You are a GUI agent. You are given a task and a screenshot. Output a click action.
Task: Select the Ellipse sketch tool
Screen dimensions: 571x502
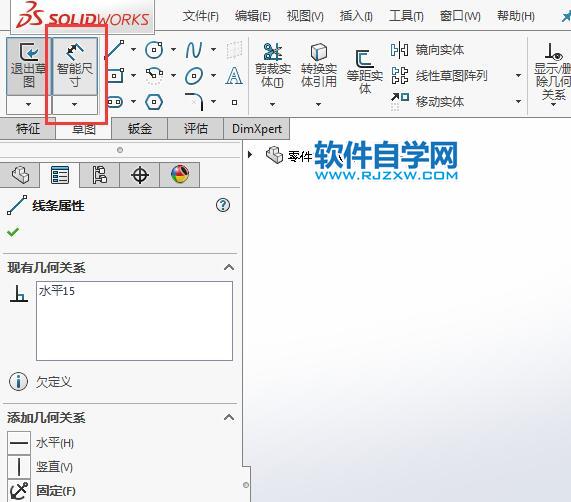tap(194, 76)
